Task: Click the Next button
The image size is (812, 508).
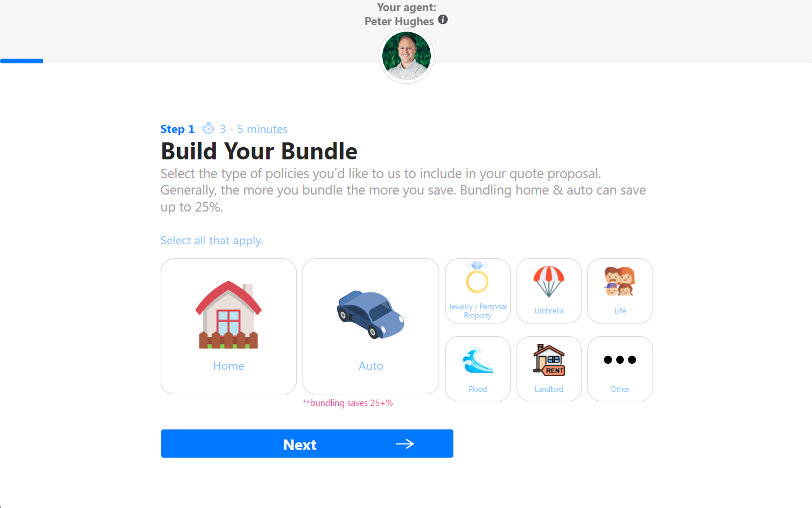Action: (x=307, y=444)
